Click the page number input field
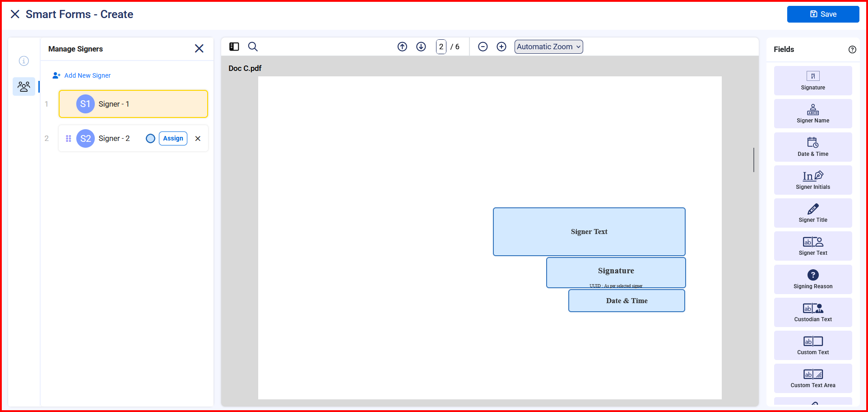868x412 pixels. (x=441, y=47)
